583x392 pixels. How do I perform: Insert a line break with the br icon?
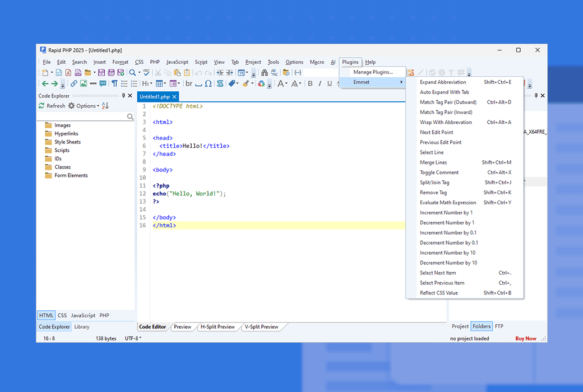click(x=189, y=83)
